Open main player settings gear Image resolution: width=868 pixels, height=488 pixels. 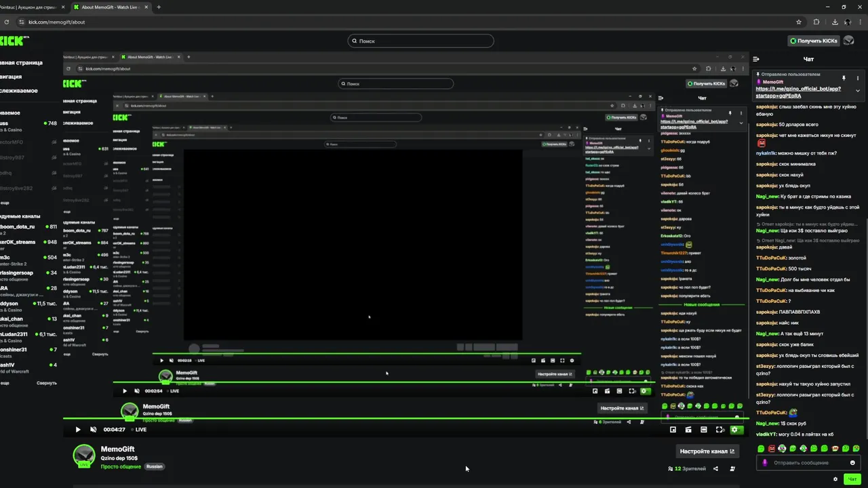pyautogui.click(x=735, y=429)
